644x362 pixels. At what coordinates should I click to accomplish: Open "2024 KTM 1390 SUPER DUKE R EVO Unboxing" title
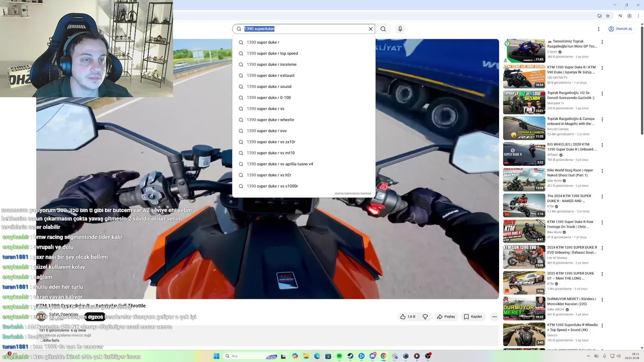coord(572,250)
